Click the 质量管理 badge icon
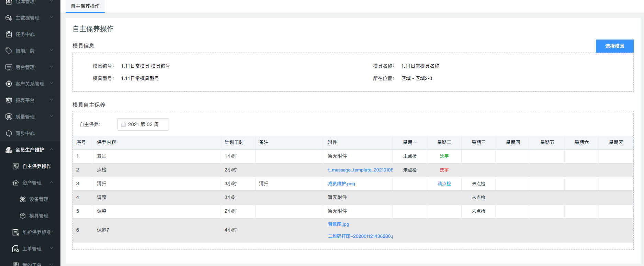644x266 pixels. tap(9, 117)
